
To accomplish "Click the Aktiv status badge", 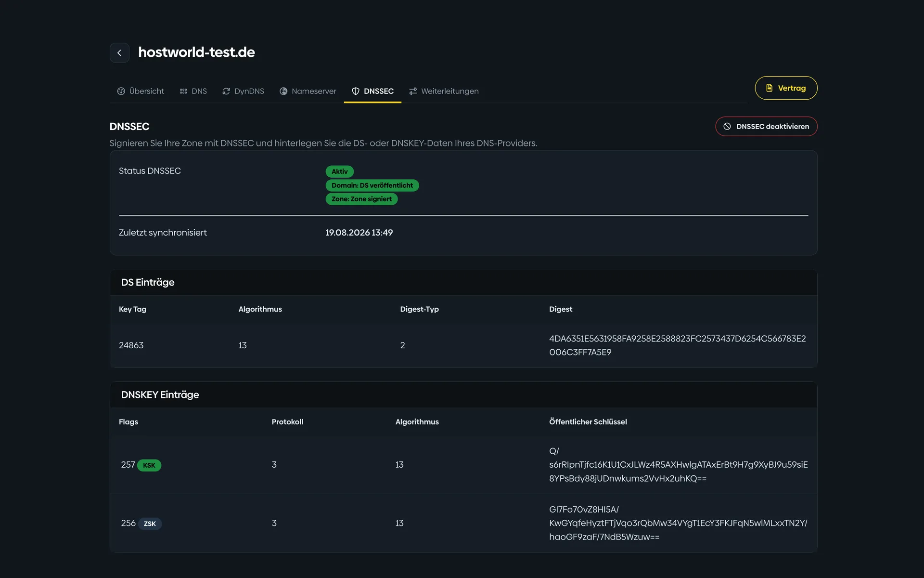I will 339,171.
